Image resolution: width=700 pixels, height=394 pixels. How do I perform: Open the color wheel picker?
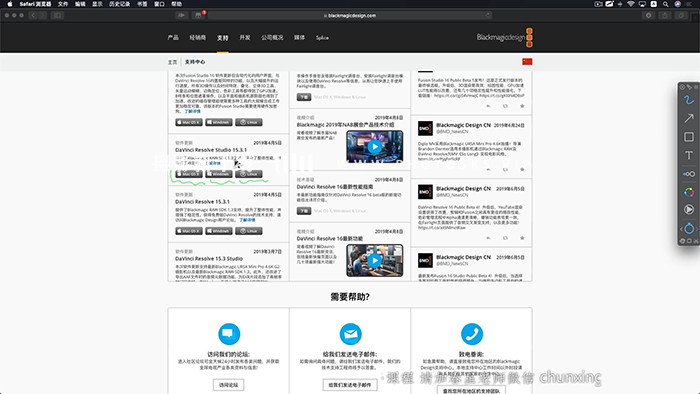(689, 192)
